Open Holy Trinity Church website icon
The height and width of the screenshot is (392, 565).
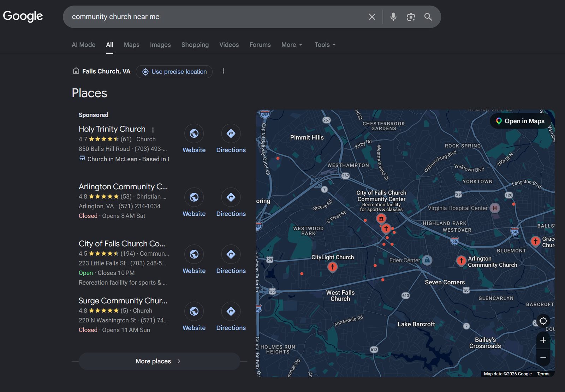point(194,133)
